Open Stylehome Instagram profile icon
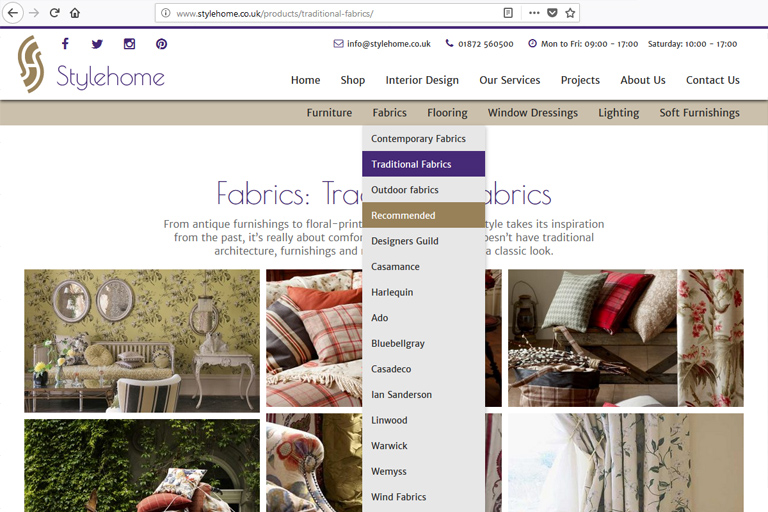768x512 pixels. coord(129,44)
